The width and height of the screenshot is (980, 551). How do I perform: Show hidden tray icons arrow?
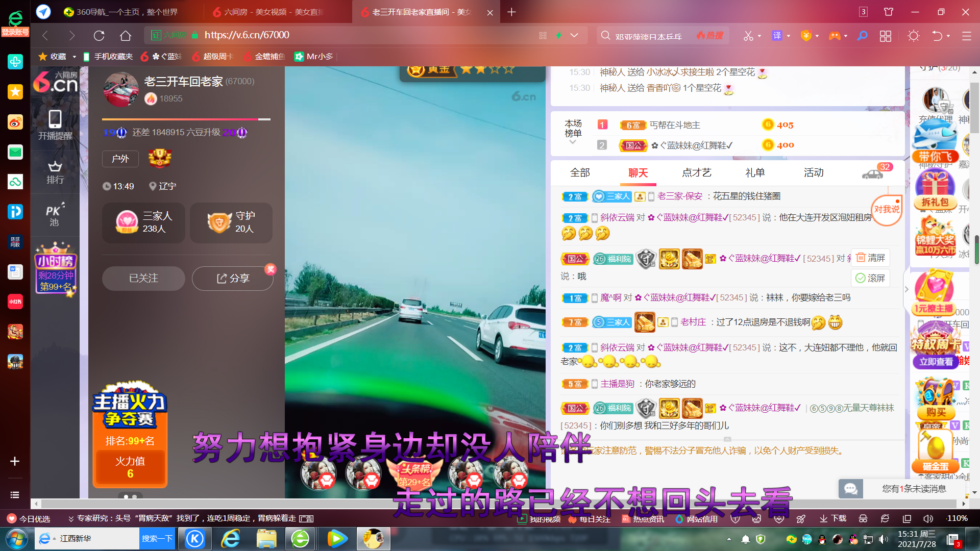(729, 539)
